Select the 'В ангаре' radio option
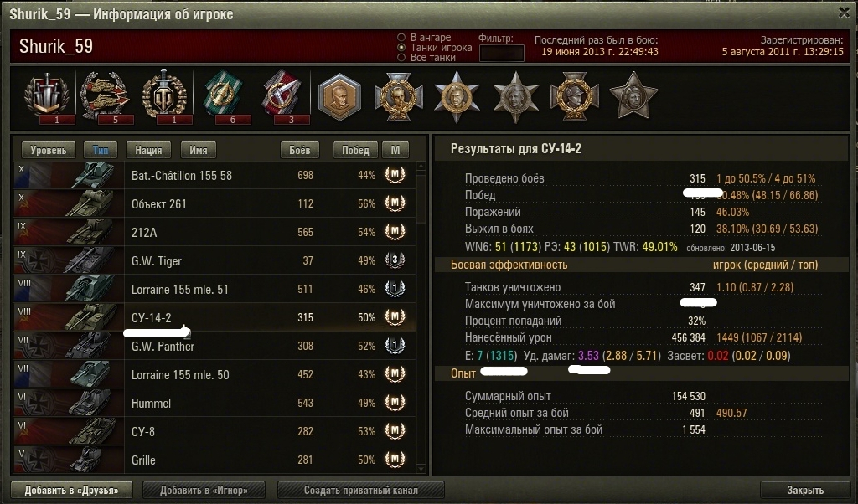The width and height of the screenshot is (858, 504). pyautogui.click(x=401, y=37)
